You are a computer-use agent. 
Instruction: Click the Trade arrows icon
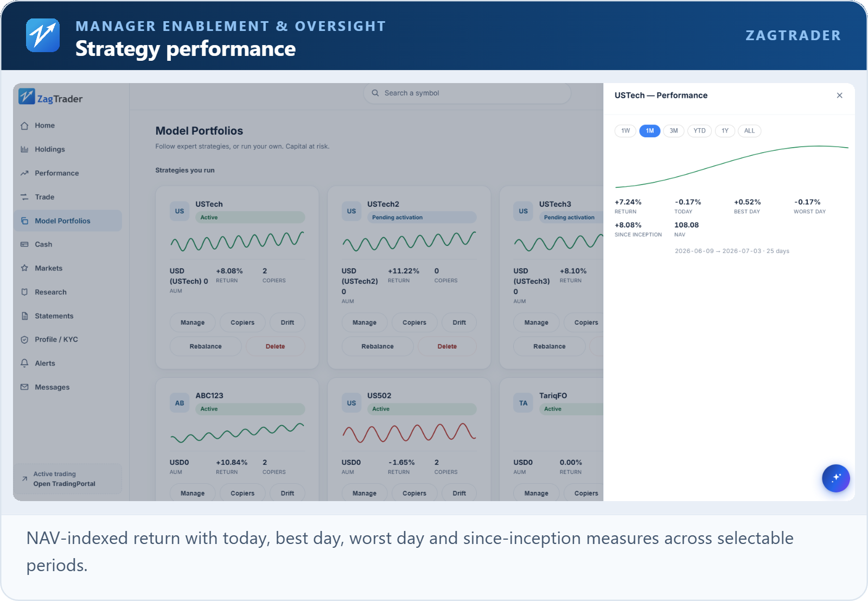(x=24, y=197)
